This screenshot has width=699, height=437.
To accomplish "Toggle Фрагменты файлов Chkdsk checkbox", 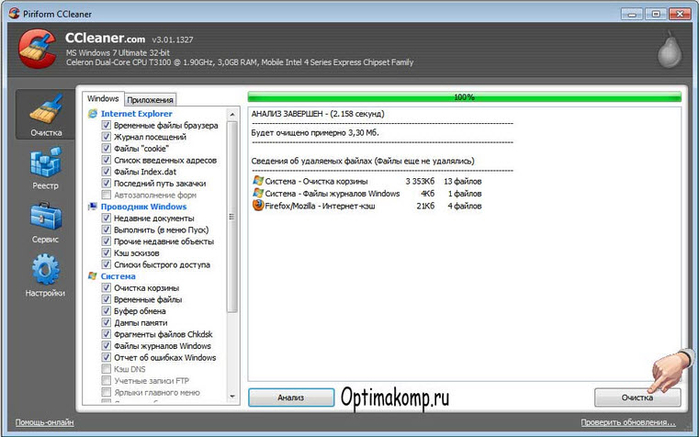I will pyautogui.click(x=106, y=334).
